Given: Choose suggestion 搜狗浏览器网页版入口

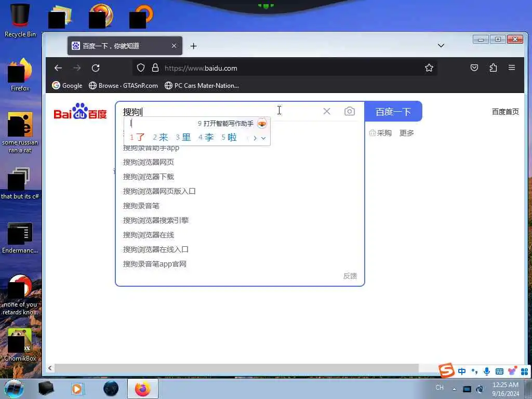Looking at the screenshot, I should pos(159,191).
